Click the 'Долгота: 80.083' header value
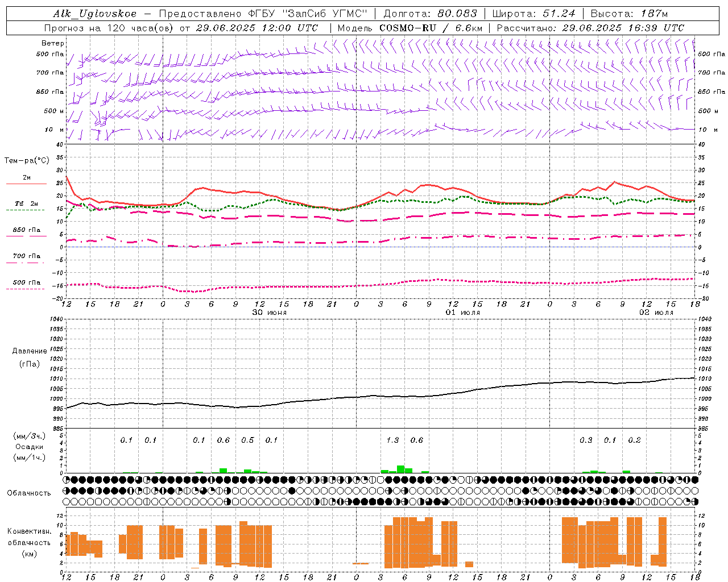This screenshot has height=582, width=728. [431, 14]
